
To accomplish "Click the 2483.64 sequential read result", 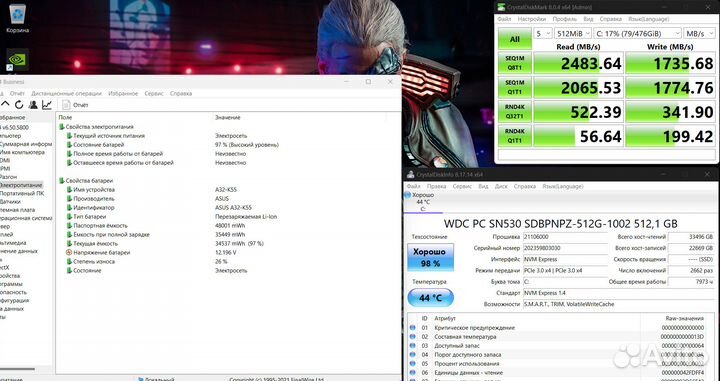I will pyautogui.click(x=579, y=63).
